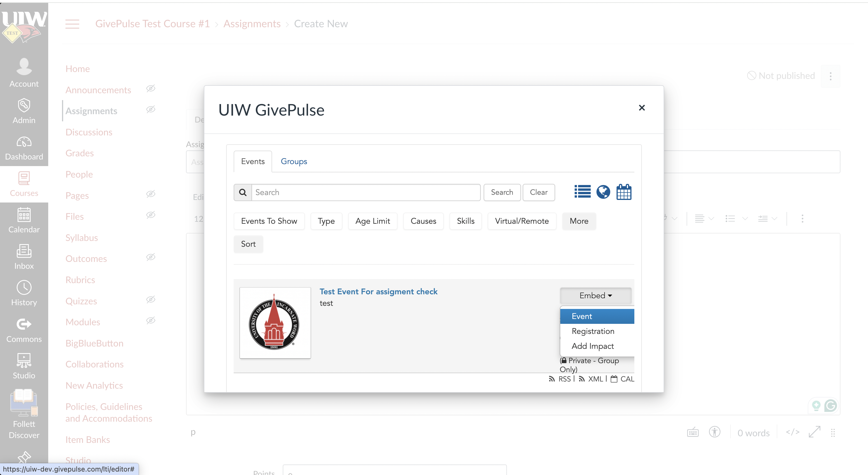
Task: Click the Grammarly icon in editor
Action: click(830, 406)
